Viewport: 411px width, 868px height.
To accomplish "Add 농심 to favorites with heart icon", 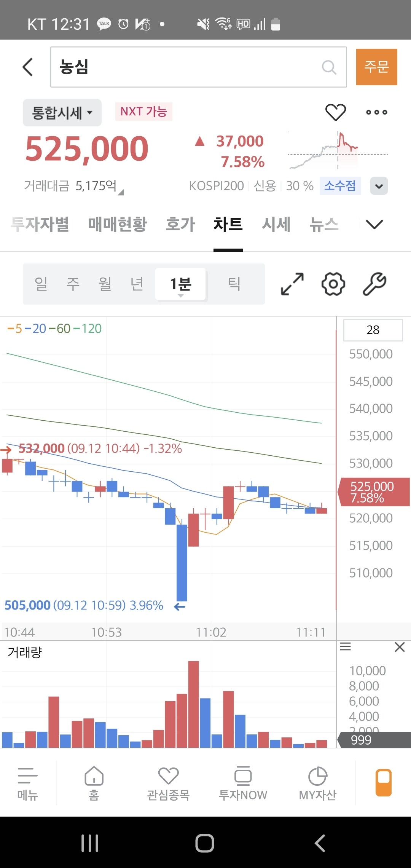I will 335,112.
